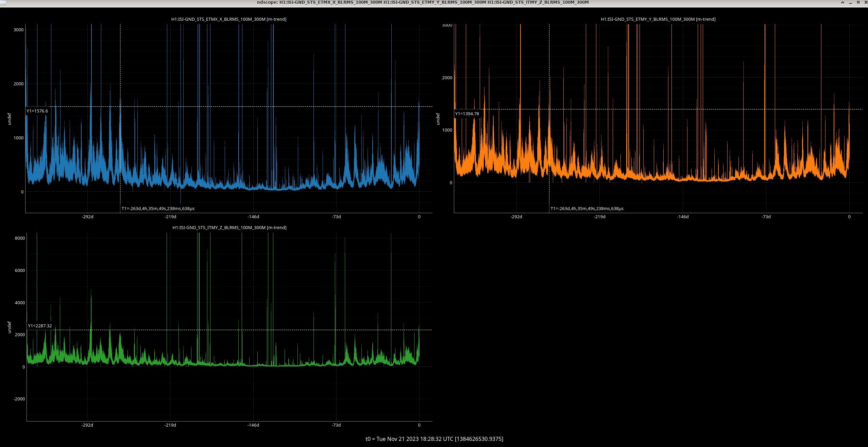This screenshot has width=868, height=447.
Task: Select the Y1=2287.32 cursor label
Action: pos(40,326)
